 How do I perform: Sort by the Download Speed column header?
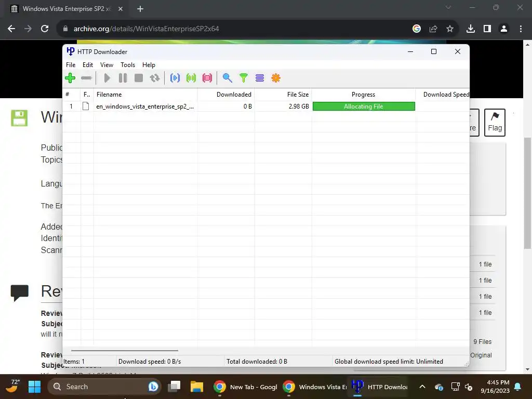click(x=443, y=95)
